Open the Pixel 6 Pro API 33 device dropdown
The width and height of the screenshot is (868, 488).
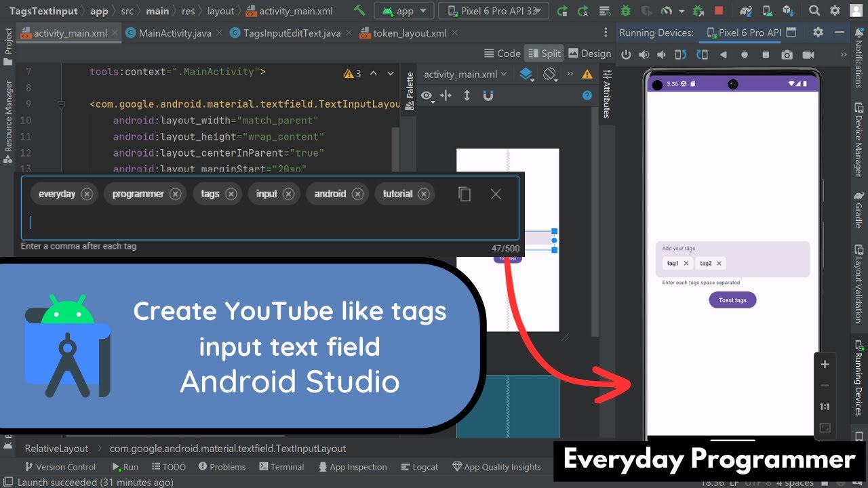pos(494,11)
